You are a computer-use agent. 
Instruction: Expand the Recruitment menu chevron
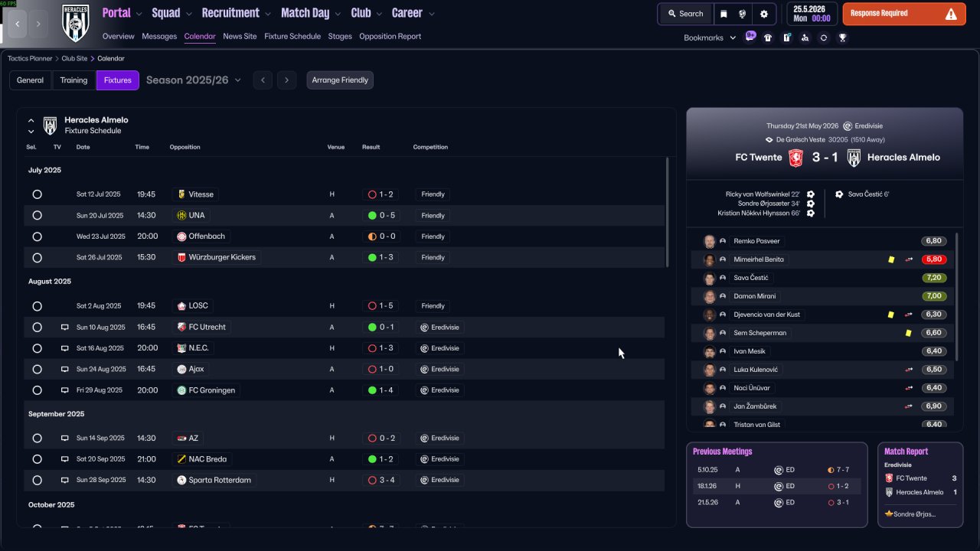click(x=267, y=14)
